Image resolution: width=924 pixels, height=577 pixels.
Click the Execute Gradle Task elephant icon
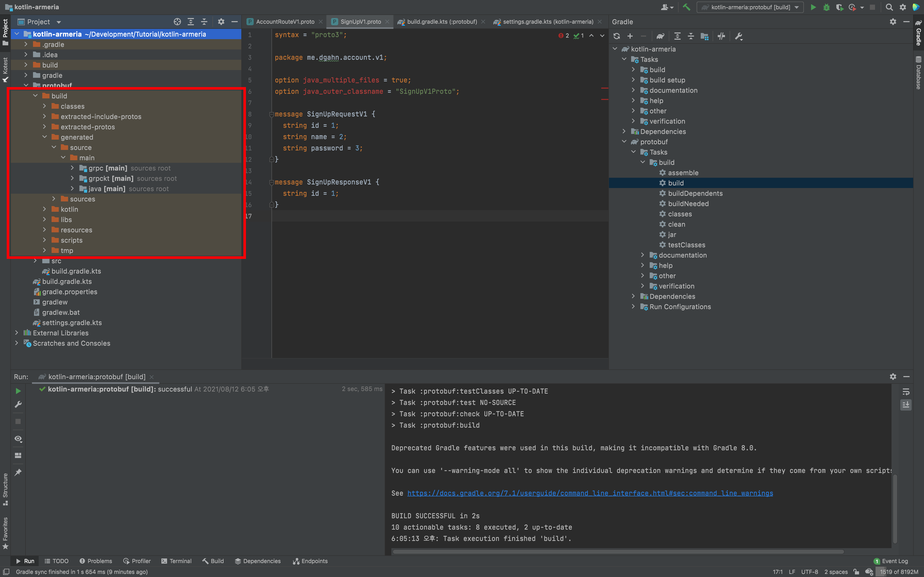pyautogui.click(x=660, y=36)
